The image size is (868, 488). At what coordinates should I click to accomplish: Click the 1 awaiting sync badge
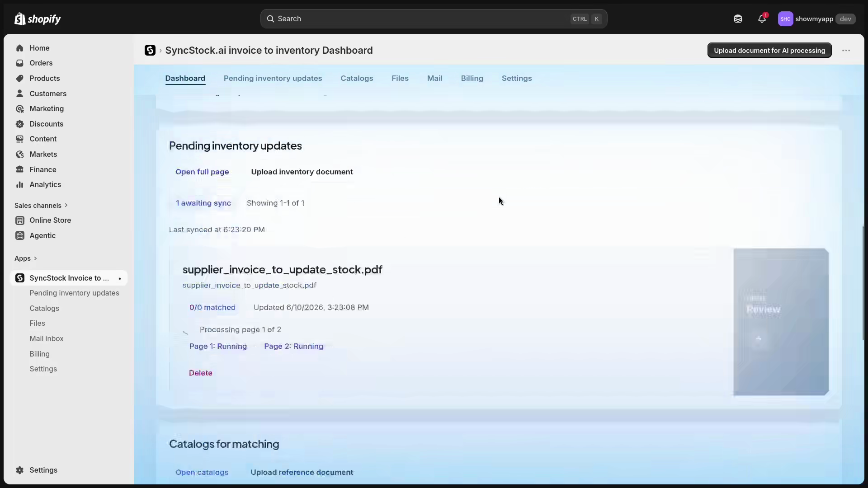[203, 203]
